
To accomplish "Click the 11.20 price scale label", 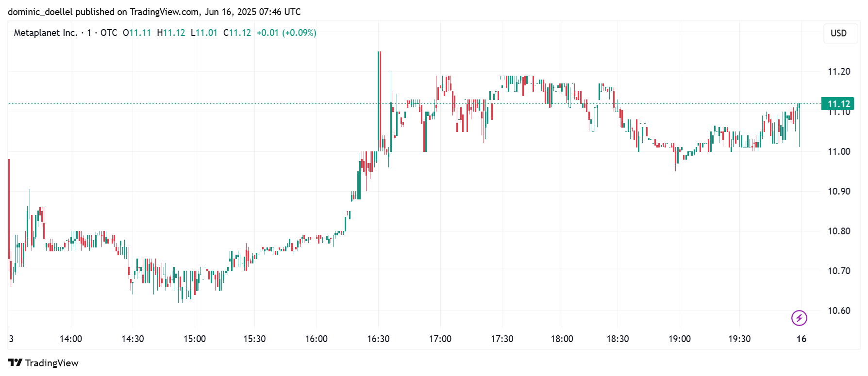I will coord(839,72).
